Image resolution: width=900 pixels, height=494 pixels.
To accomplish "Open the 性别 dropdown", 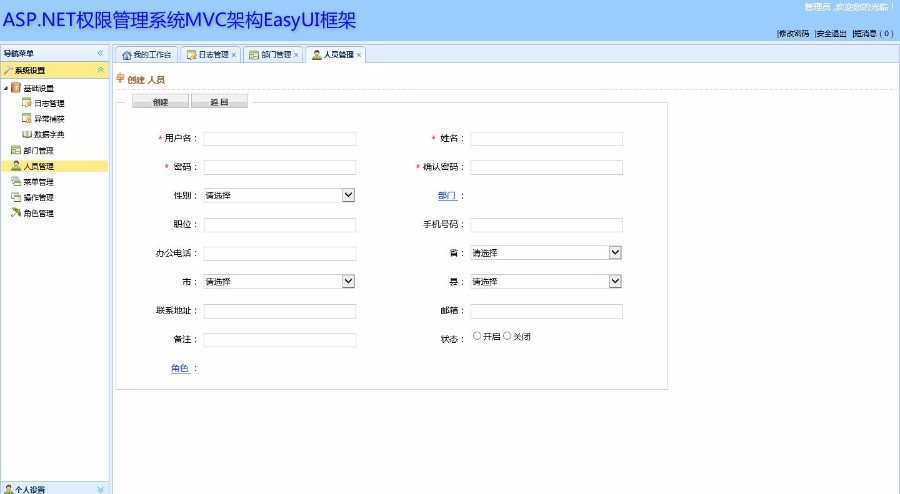I will tap(280, 195).
